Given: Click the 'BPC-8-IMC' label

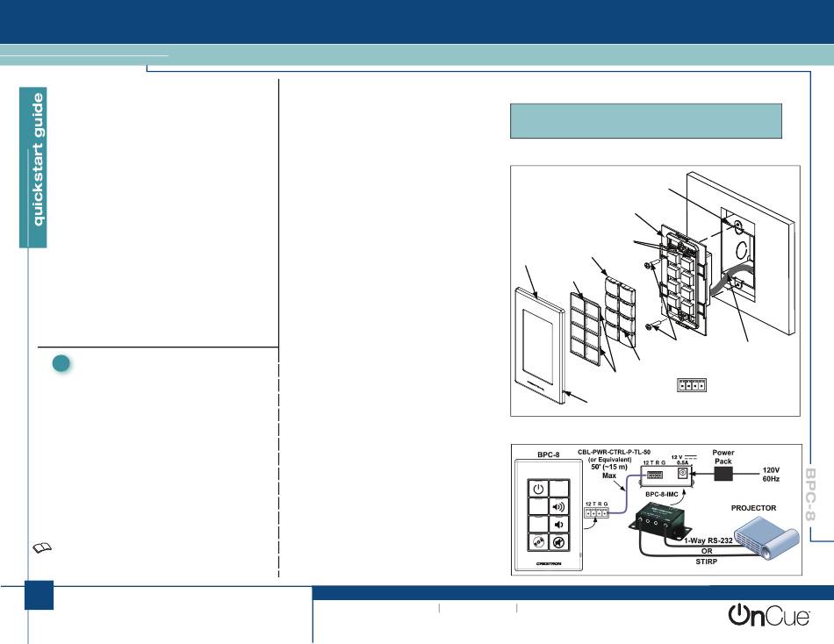Looking at the screenshot, I should (662, 494).
